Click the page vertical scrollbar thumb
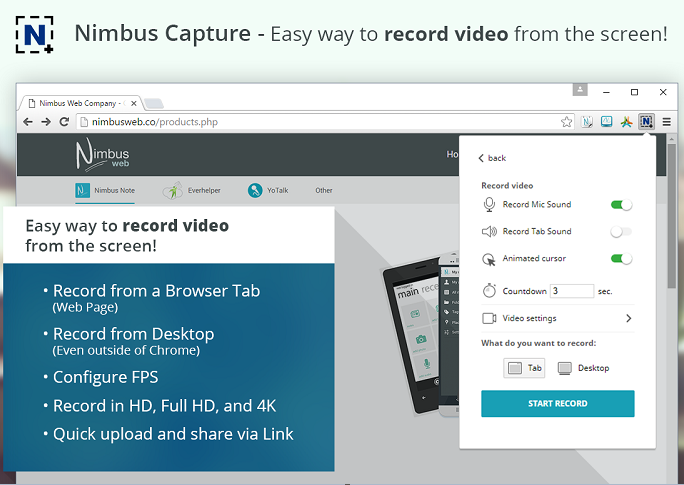Screen dimensions: 684x485 pyautogui.click(x=671, y=216)
